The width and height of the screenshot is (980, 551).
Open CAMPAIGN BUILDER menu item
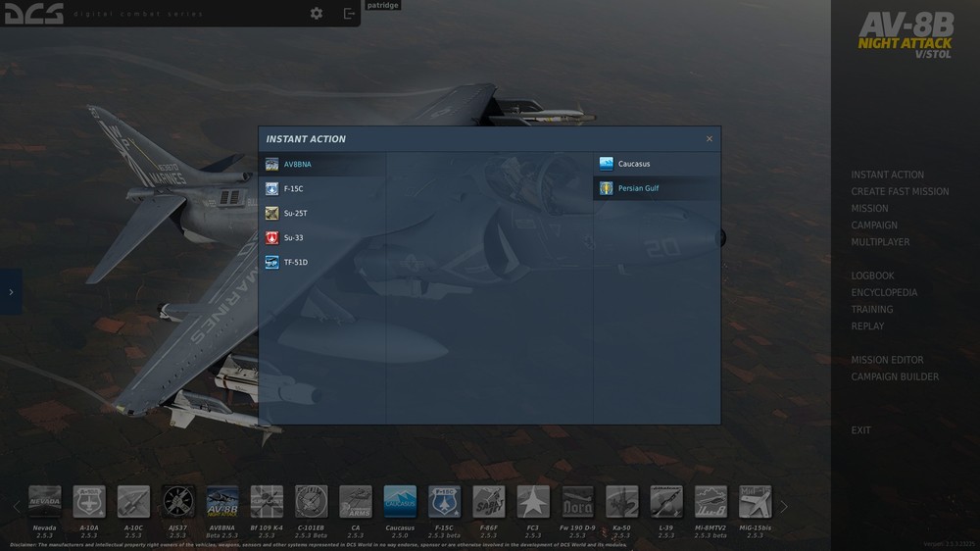pyautogui.click(x=895, y=377)
